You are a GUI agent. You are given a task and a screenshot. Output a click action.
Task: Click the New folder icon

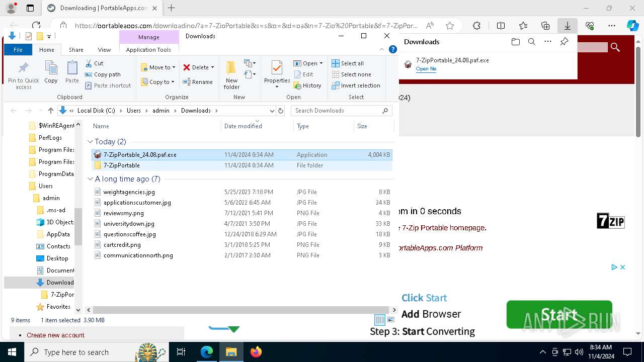pyautogui.click(x=231, y=75)
